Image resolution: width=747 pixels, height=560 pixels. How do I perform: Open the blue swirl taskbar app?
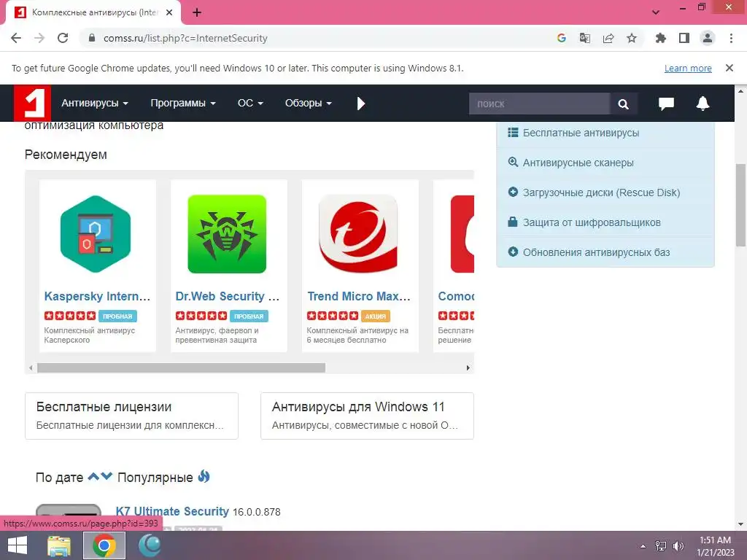[150, 545]
